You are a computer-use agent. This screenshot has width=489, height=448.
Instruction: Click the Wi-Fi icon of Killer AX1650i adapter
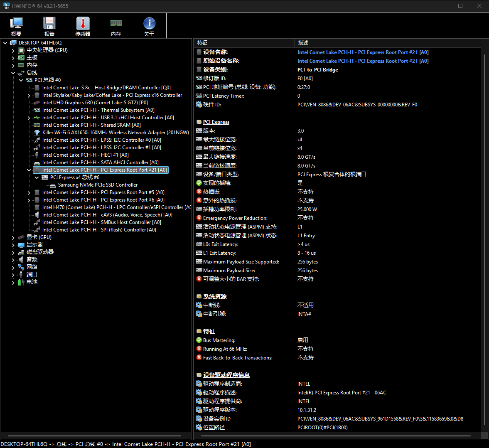[x=37, y=133]
